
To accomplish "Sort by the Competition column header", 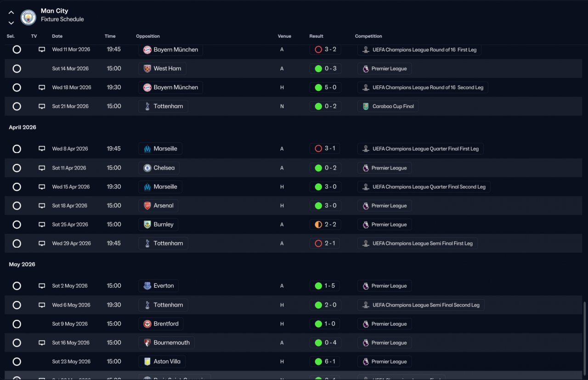I will pyautogui.click(x=368, y=36).
